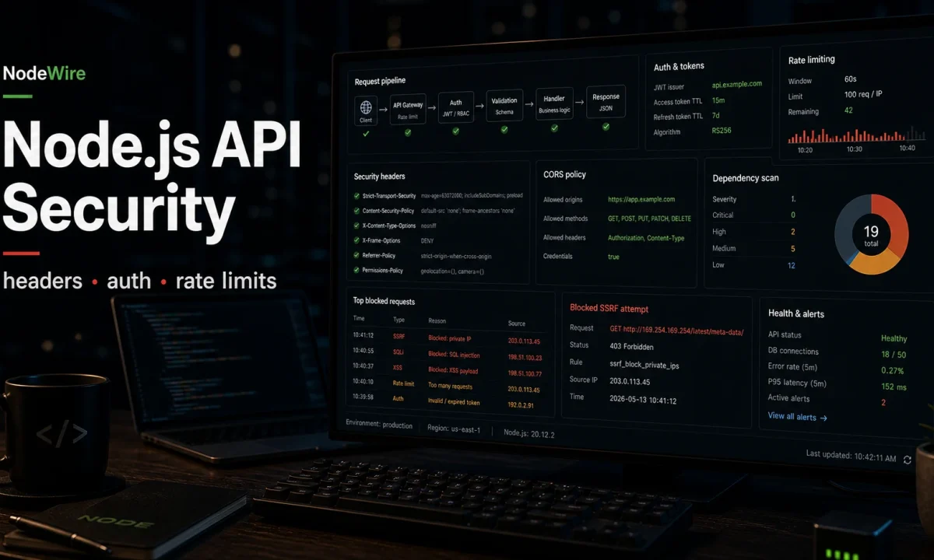Viewport: 934px width, 560px height.
Task: Click the Node.js: 20.12.2 status entry
Action: (529, 432)
